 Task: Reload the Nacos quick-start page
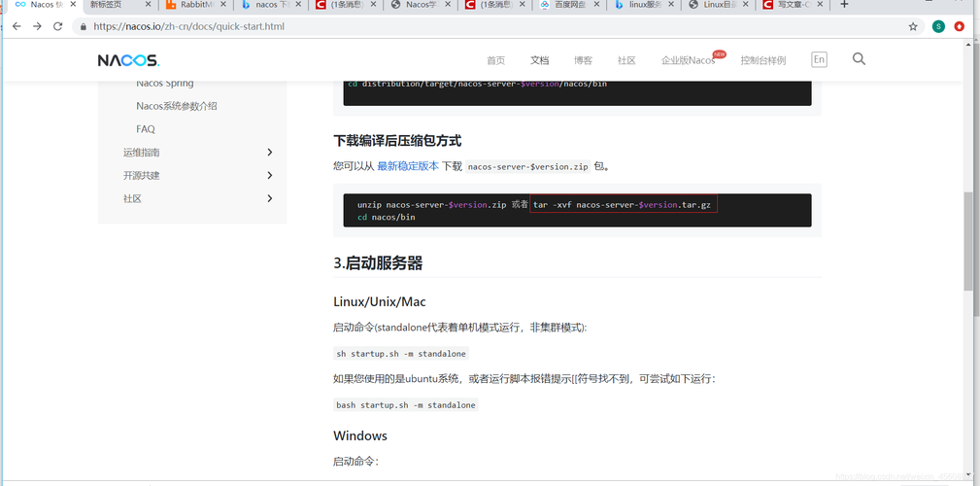click(58, 27)
